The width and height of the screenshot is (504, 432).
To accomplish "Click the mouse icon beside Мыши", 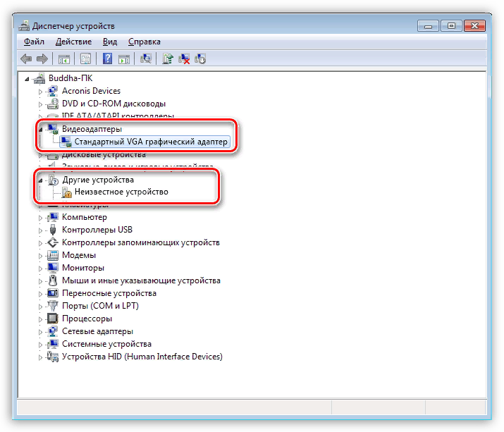I will point(53,280).
